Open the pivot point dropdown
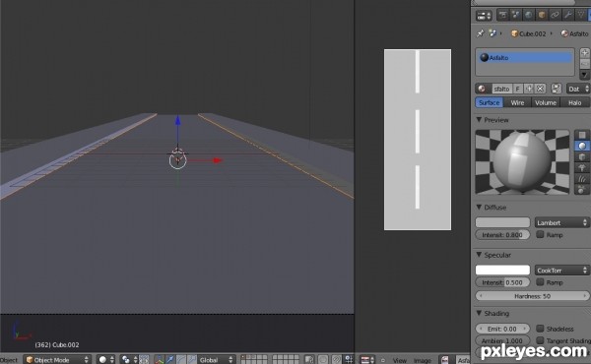591x364 pixels. (x=129, y=359)
